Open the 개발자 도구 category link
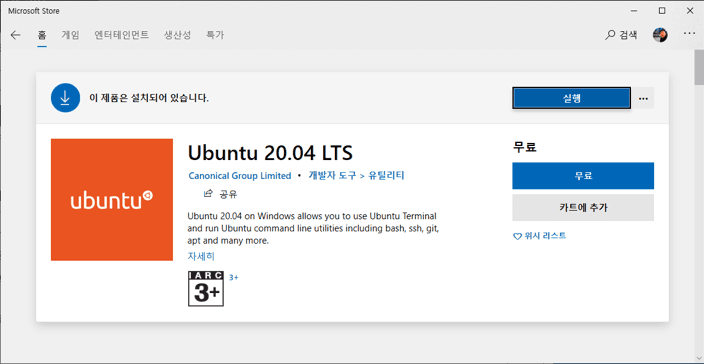 click(333, 175)
